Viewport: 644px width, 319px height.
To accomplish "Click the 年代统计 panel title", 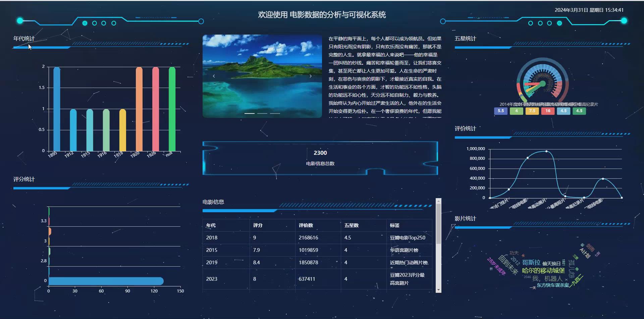I will [x=24, y=39].
